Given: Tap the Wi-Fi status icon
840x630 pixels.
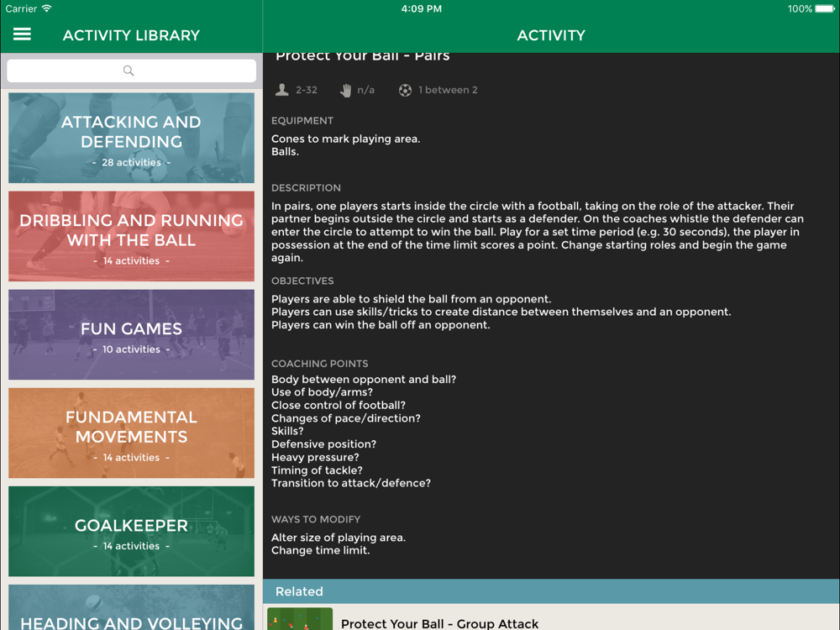Looking at the screenshot, I should click(46, 8).
